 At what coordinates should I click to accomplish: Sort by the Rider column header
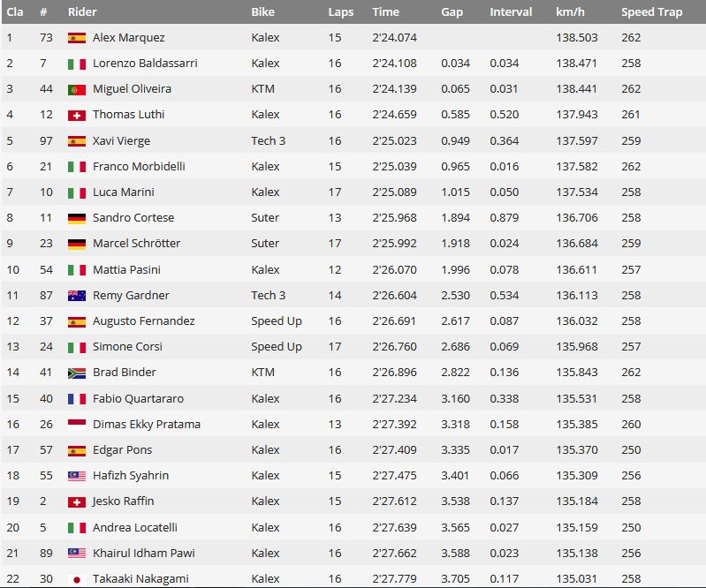[82, 12]
